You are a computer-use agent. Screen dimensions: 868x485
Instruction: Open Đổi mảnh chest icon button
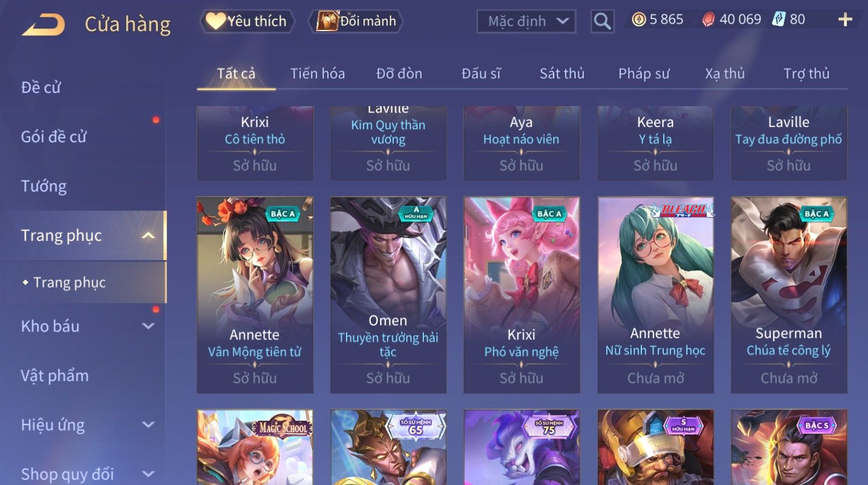355,21
